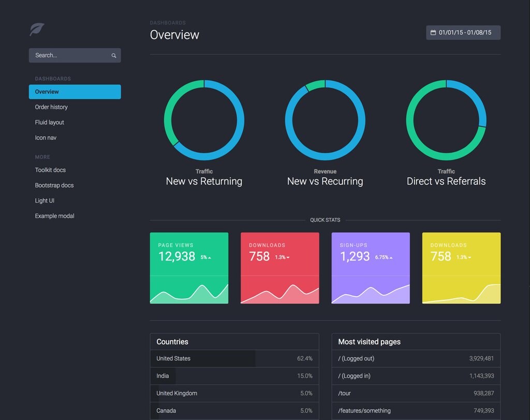Open Bootstrap docs link

tap(54, 185)
